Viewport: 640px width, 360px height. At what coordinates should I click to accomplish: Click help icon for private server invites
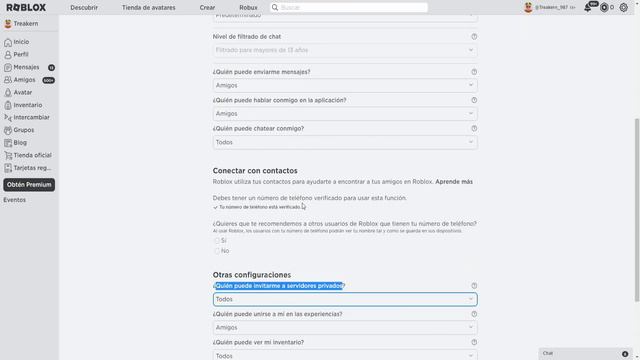click(x=474, y=286)
